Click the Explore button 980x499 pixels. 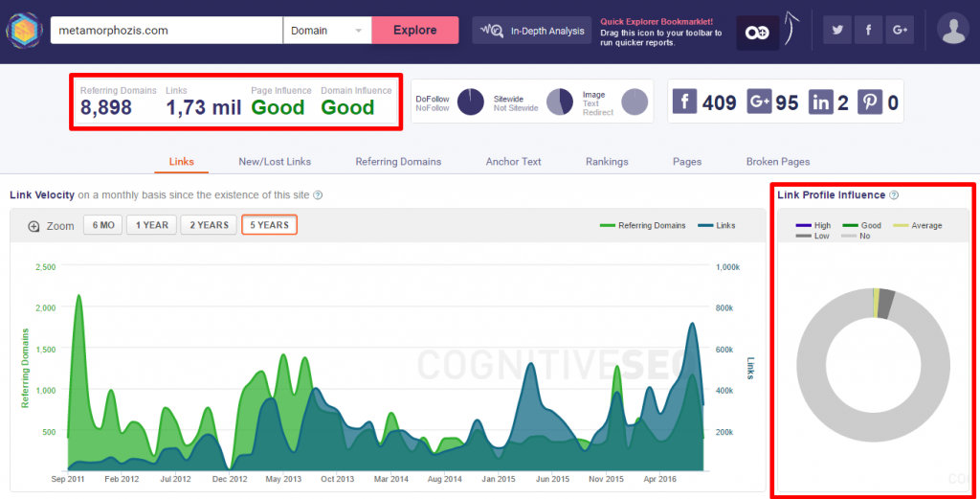click(x=415, y=30)
